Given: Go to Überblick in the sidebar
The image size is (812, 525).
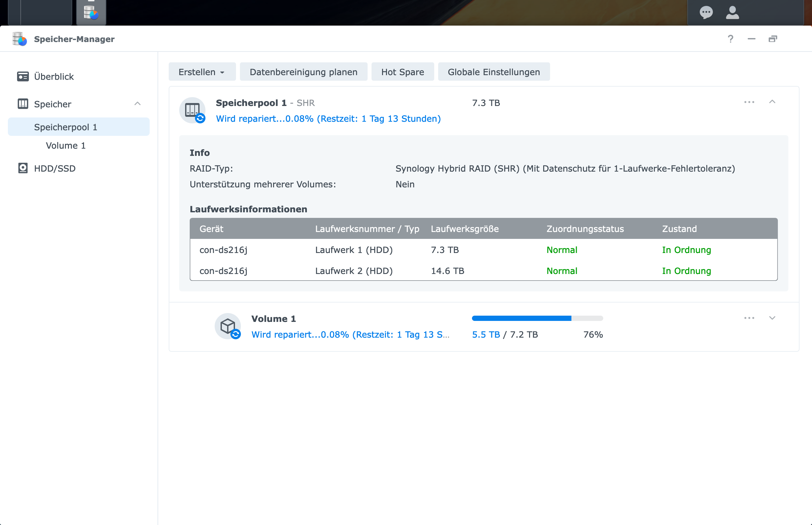Looking at the screenshot, I should [54, 76].
